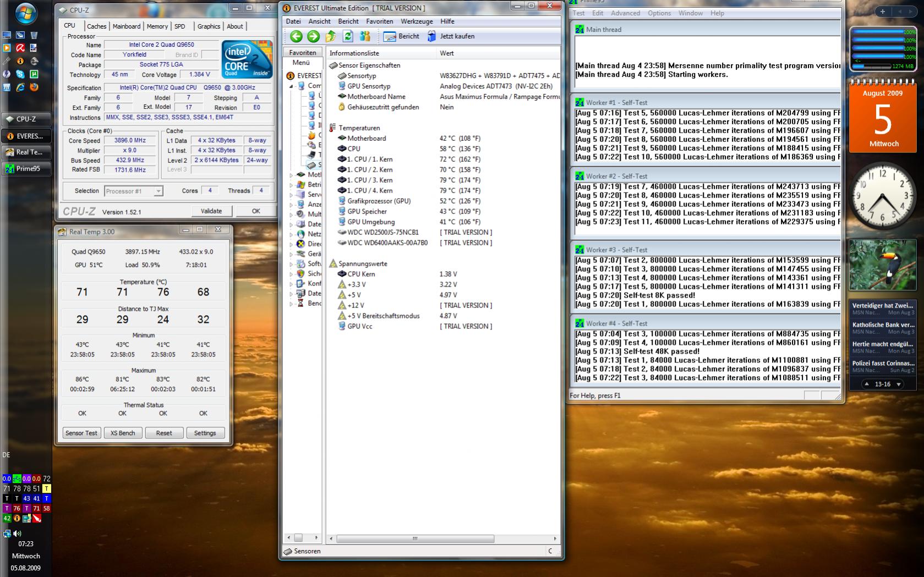Click the Informationsliste column header
The image size is (924, 577).
pyautogui.click(x=381, y=53)
